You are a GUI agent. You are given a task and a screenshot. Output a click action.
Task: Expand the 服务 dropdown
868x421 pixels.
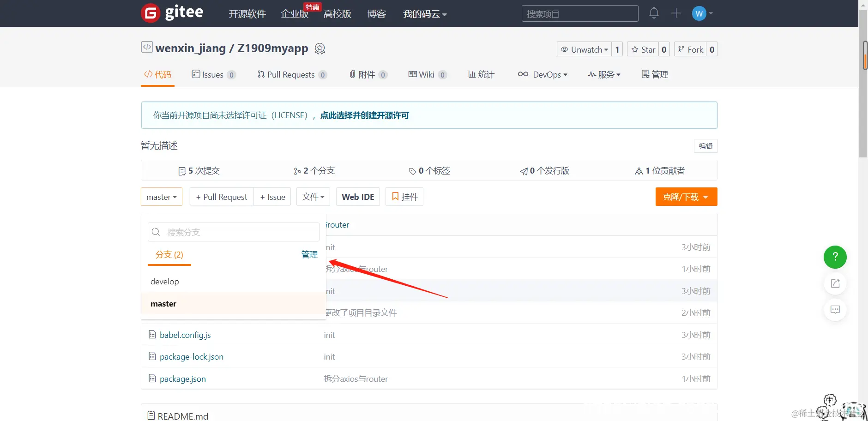point(604,75)
